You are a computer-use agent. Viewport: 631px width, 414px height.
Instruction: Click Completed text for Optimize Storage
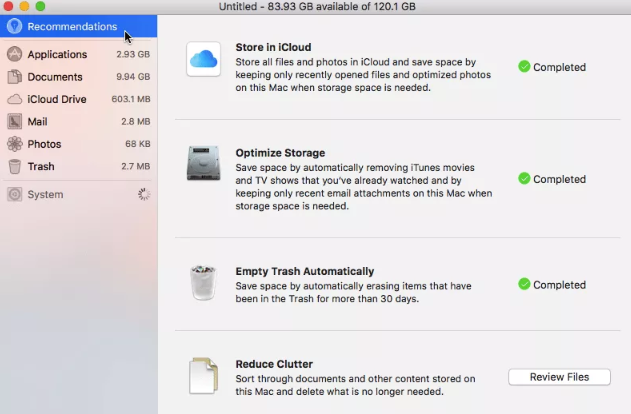click(x=559, y=179)
